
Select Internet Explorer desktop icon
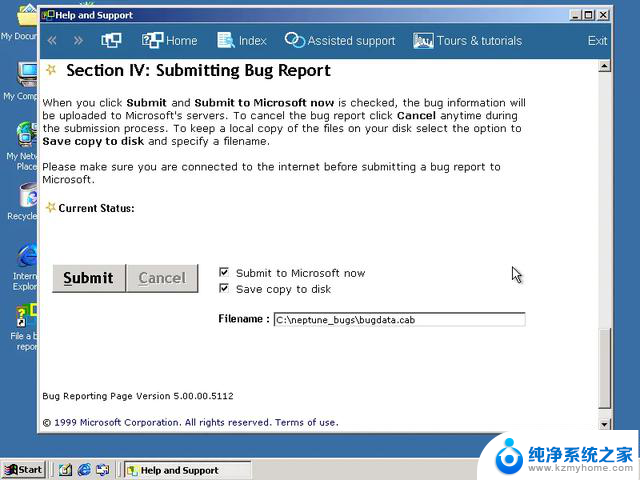click(x=24, y=267)
